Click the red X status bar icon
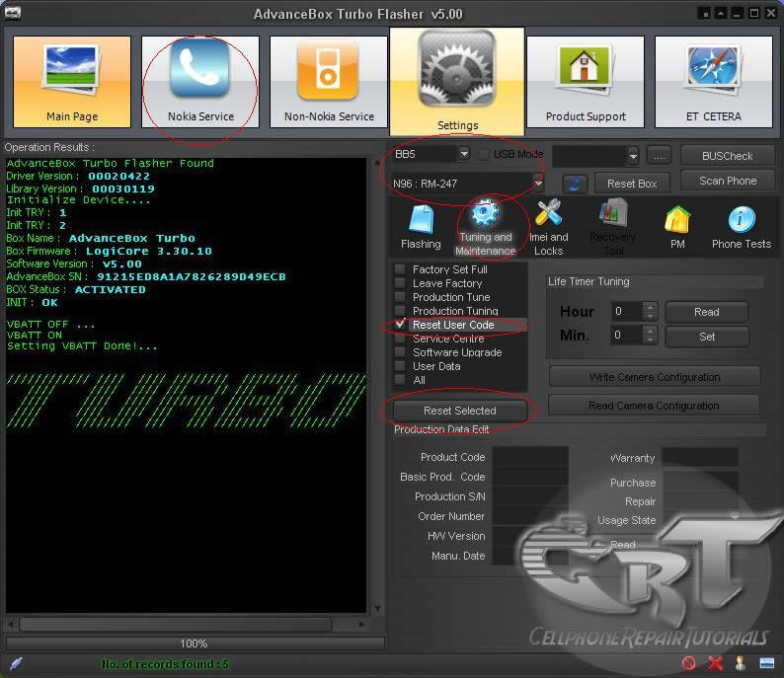Screen dimensions: 784x678 tap(716, 663)
